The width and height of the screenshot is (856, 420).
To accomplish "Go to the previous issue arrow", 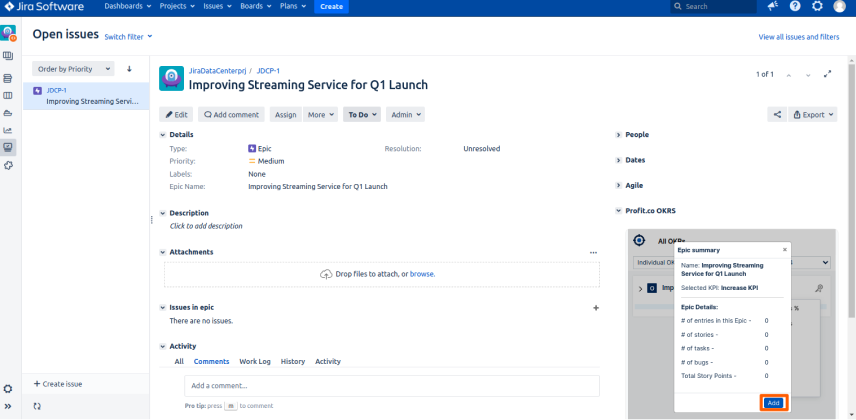I will click(788, 75).
